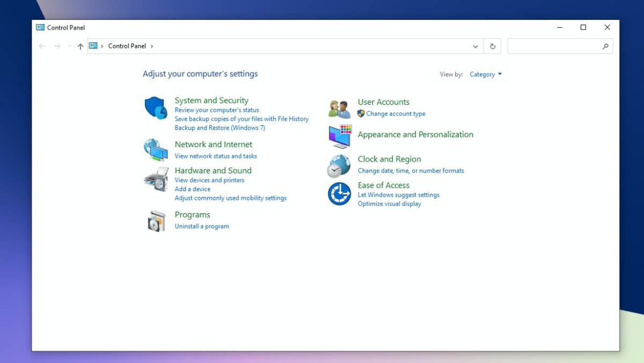Click the Add a device link
Image resolution: width=644 pixels, height=363 pixels.
[x=193, y=189]
